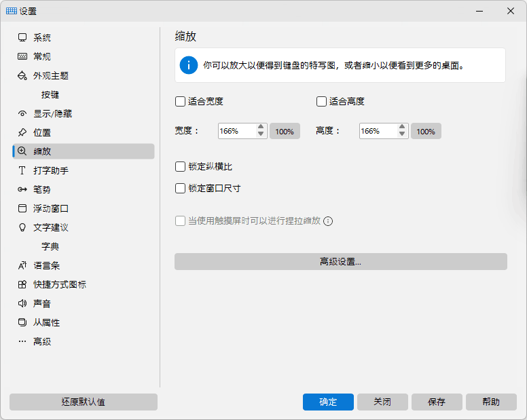Click the 常规 keyboard icon
527x420 pixels.
pos(22,56)
